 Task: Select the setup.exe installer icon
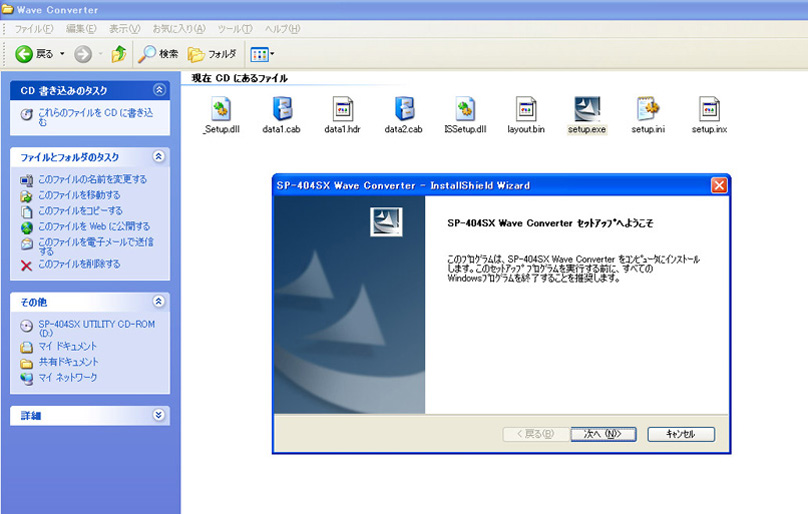pos(587,109)
